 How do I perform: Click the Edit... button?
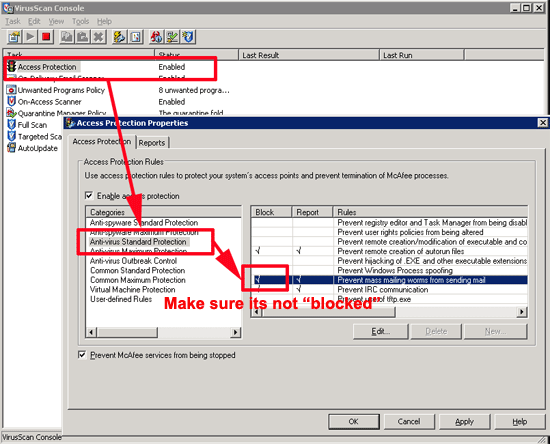click(x=381, y=331)
